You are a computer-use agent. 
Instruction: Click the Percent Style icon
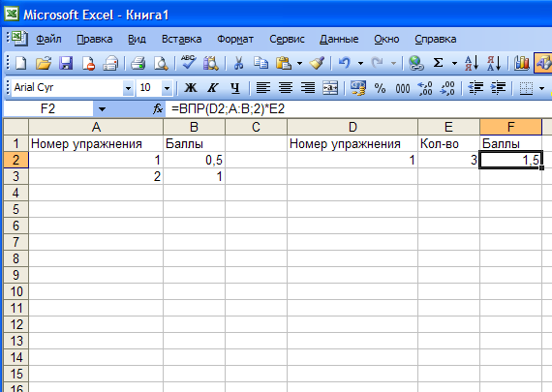coord(380,88)
